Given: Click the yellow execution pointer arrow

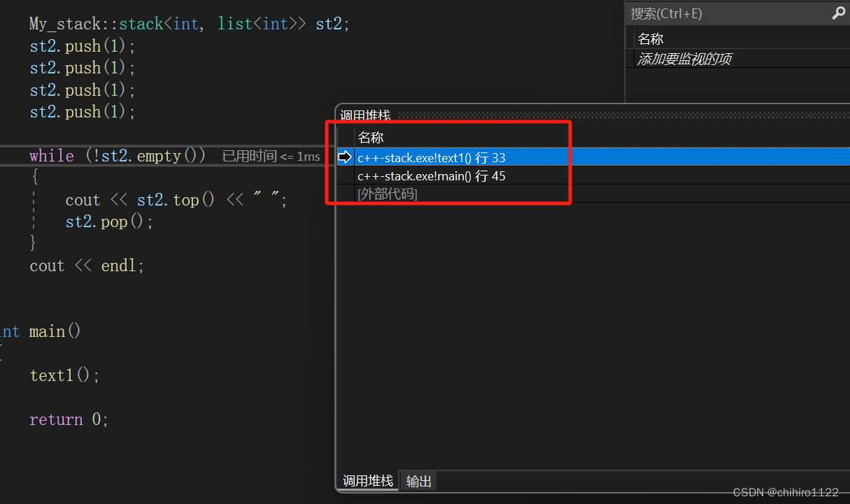Looking at the screenshot, I should click(344, 157).
